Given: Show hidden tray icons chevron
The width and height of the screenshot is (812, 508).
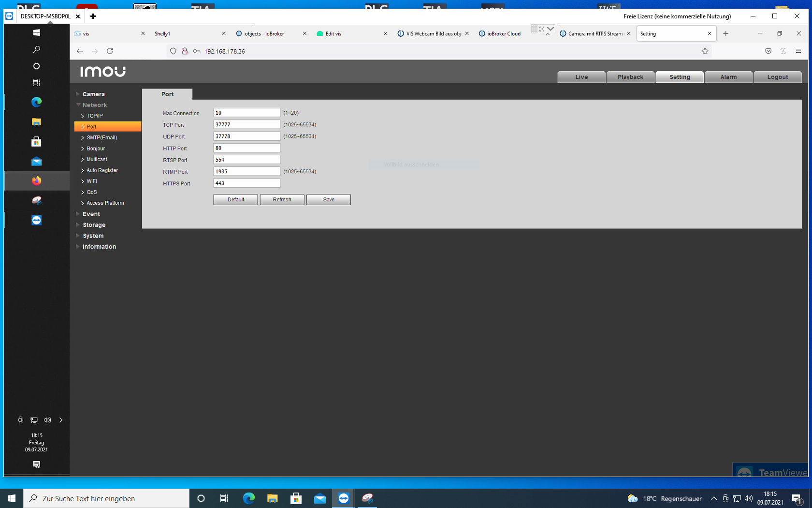Looking at the screenshot, I should pyautogui.click(x=713, y=498).
